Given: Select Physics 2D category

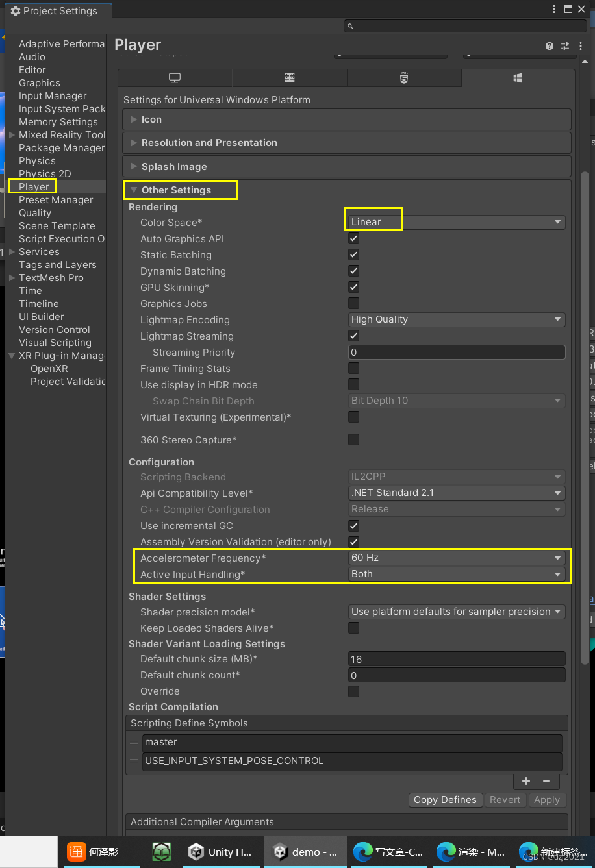Looking at the screenshot, I should [x=45, y=174].
